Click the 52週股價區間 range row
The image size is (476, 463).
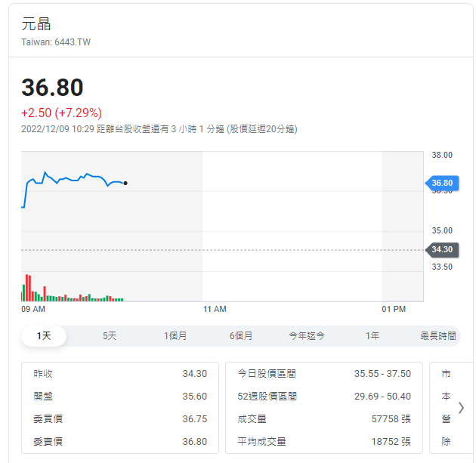[323, 397]
